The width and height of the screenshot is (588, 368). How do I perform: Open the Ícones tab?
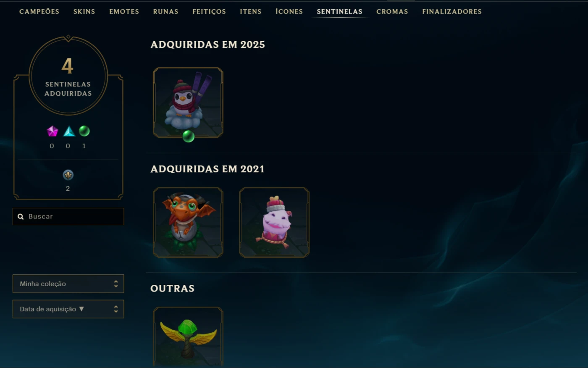(x=289, y=11)
